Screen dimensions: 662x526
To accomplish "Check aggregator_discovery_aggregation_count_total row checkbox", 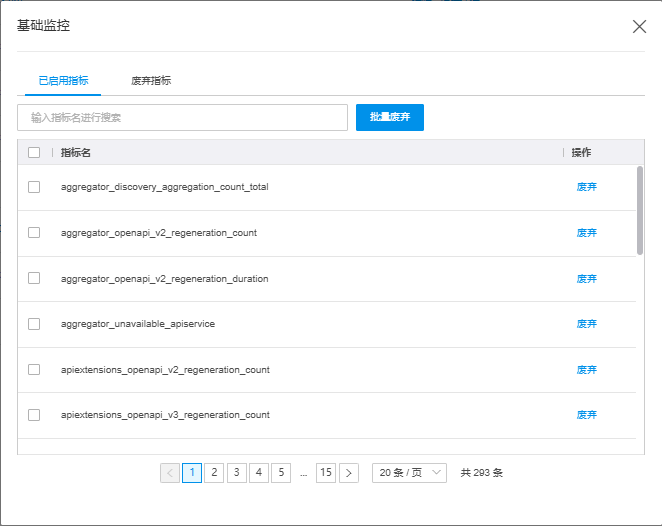I will click(34, 187).
